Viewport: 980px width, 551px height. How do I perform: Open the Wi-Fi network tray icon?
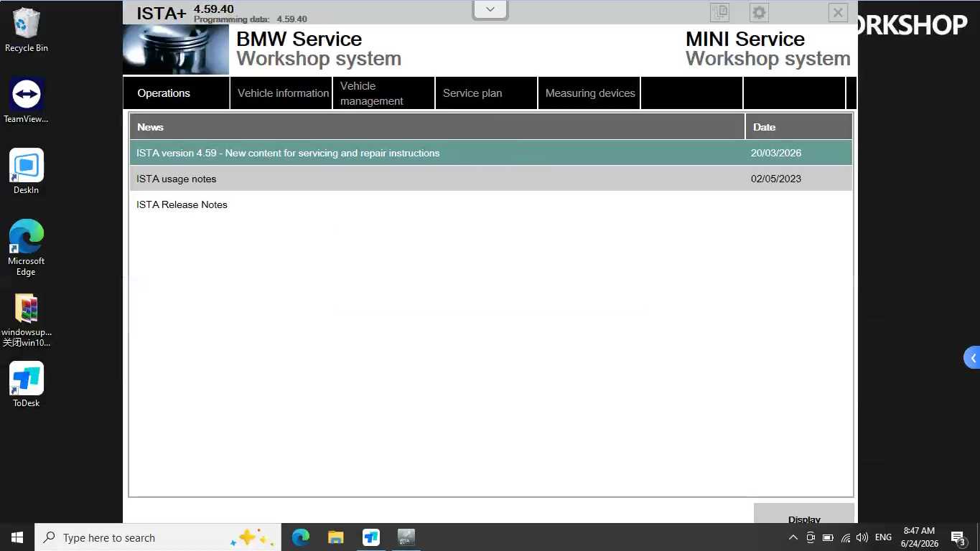point(846,537)
